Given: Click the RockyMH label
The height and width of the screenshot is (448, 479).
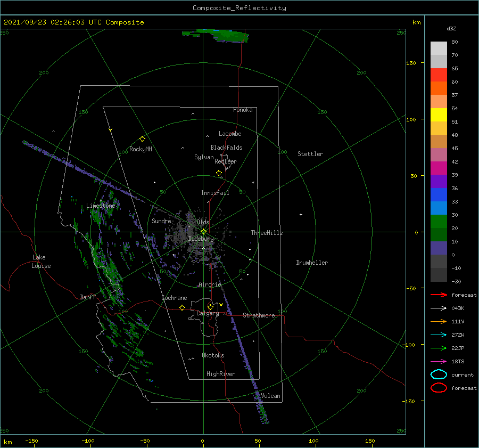Looking at the screenshot, I should pyautogui.click(x=141, y=149).
